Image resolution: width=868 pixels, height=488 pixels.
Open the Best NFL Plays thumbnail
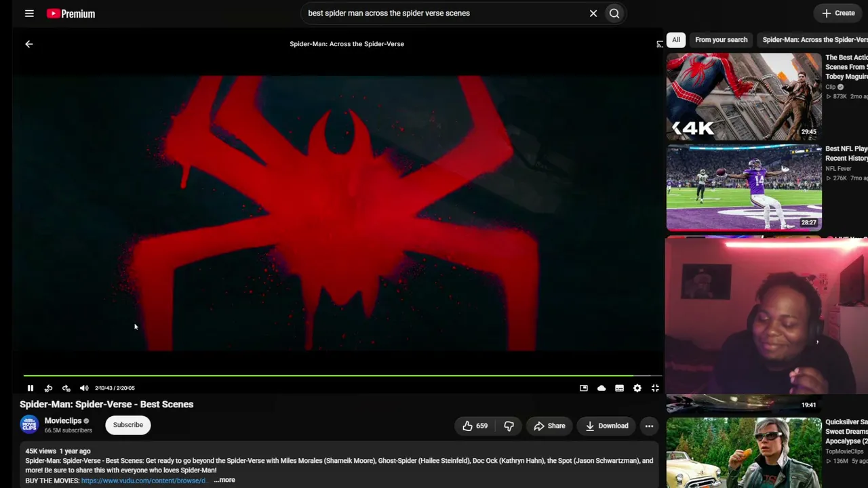(x=744, y=188)
